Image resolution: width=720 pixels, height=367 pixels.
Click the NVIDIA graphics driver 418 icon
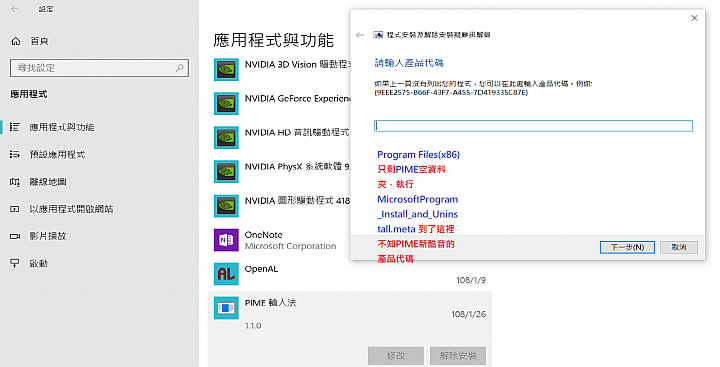tap(226, 205)
